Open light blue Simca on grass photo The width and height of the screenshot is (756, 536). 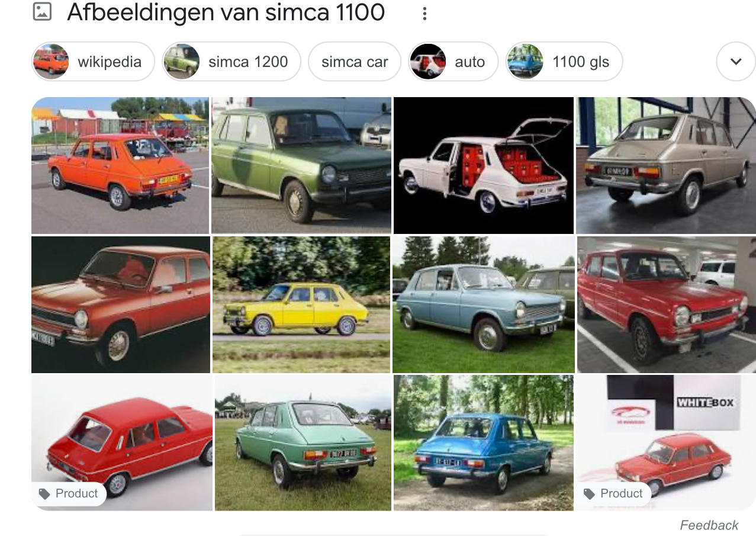pyautogui.click(x=484, y=304)
